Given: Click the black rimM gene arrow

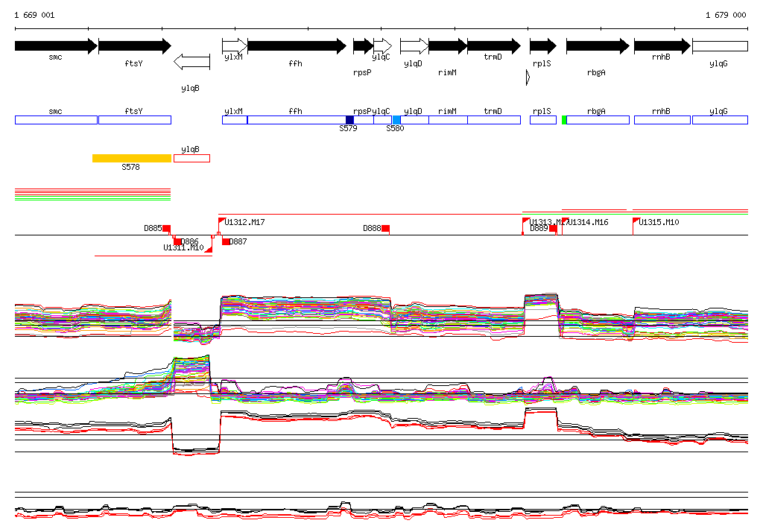Looking at the screenshot, I should tap(448, 46).
